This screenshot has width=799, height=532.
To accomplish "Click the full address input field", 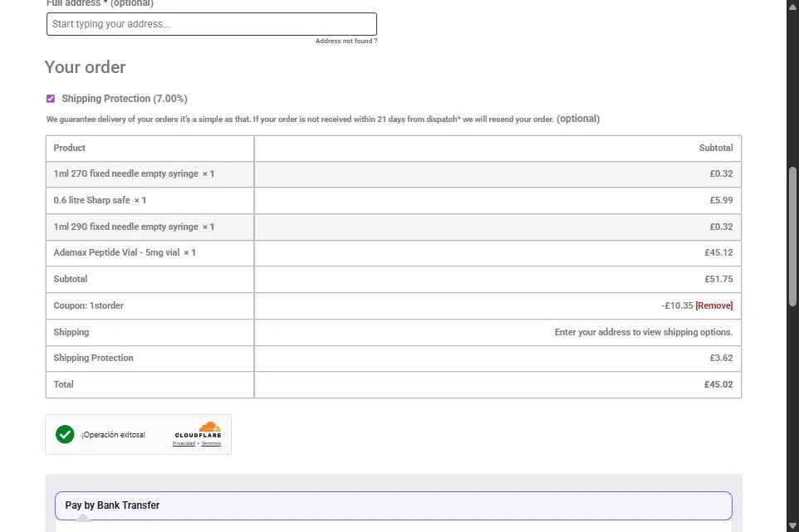I will pyautogui.click(x=212, y=24).
